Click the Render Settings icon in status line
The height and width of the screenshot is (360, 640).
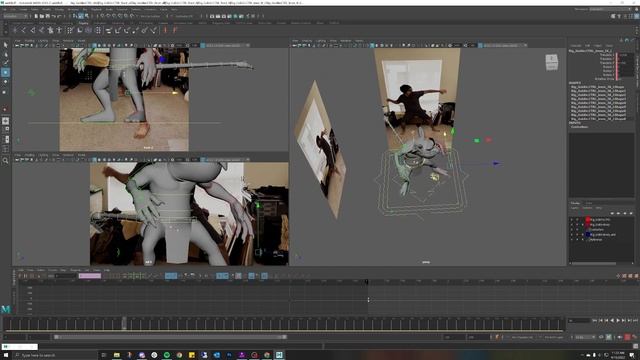(x=230, y=16)
